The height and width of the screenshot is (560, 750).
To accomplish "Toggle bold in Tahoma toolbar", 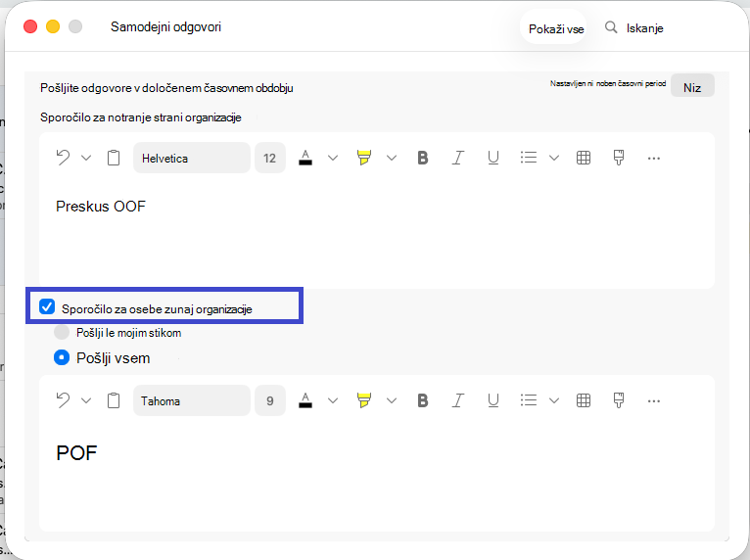I will coord(422,400).
